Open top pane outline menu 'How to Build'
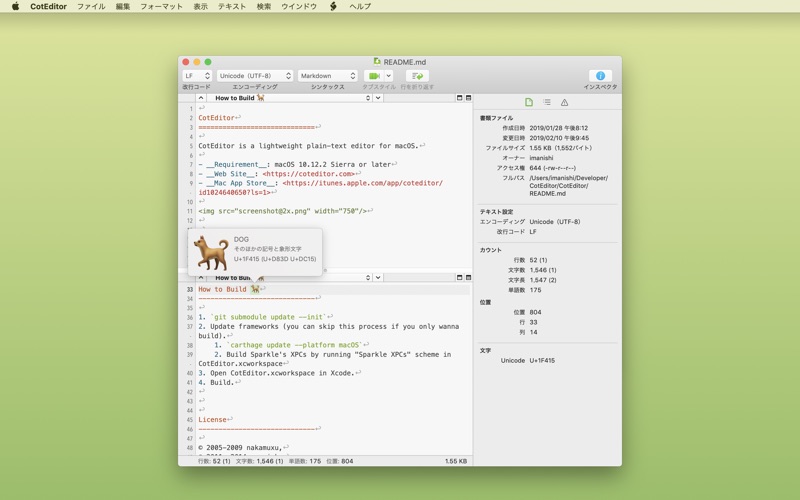 tap(289, 98)
